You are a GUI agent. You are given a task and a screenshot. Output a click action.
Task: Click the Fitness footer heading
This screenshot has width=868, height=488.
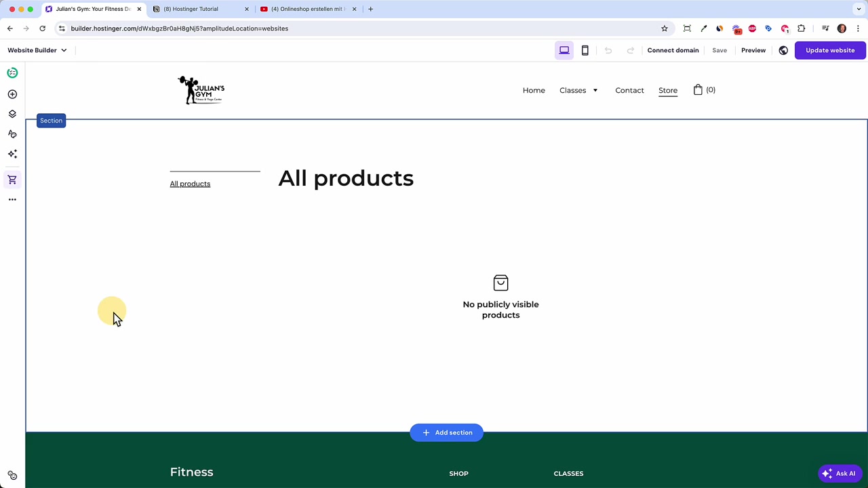tap(191, 472)
